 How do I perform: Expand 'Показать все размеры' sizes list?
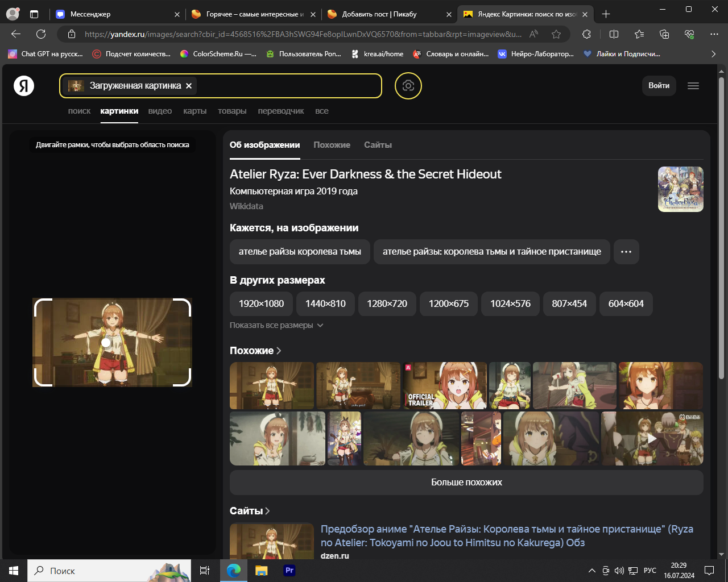coord(276,325)
